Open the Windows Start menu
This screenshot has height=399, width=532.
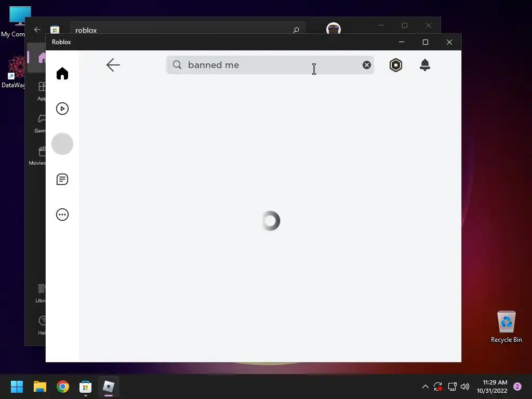17,387
